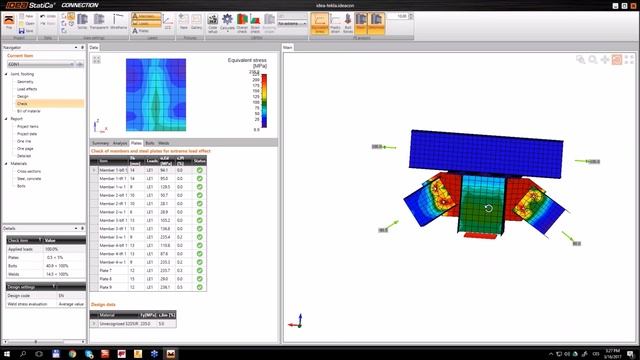Pin the Navigator panel
The image size is (640, 360).
point(82,48)
